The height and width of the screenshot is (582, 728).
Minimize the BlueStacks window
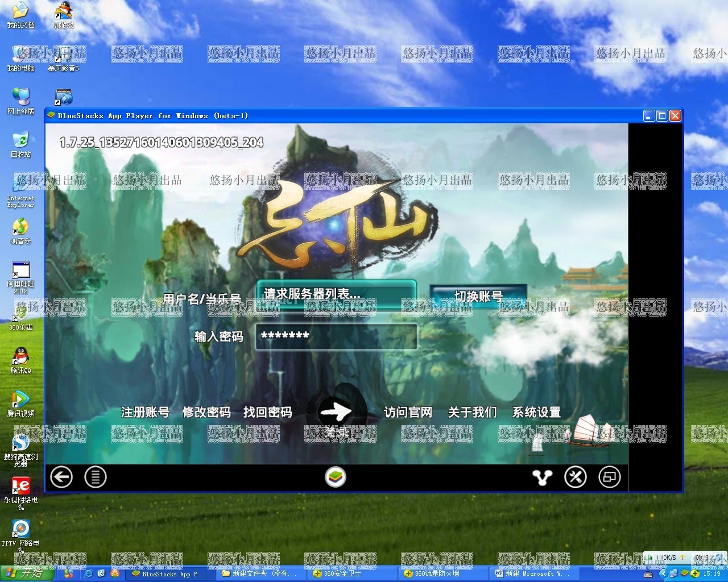point(649,116)
